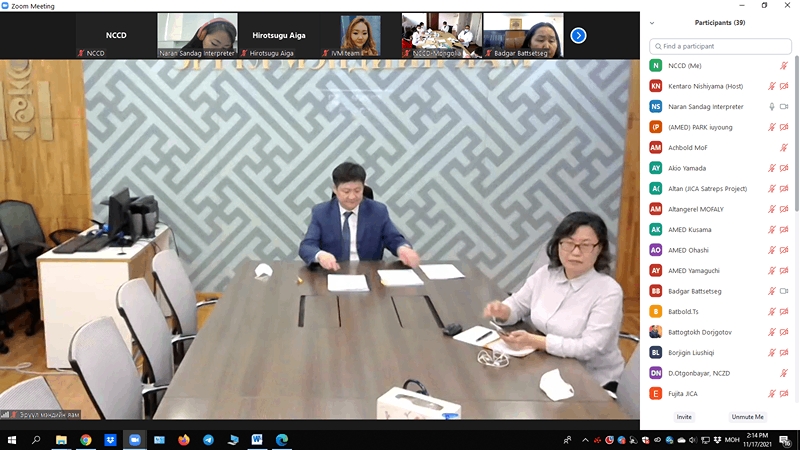Image resolution: width=800 pixels, height=450 pixels.
Task: Click the participants list scrollbar
Action: [x=797, y=133]
